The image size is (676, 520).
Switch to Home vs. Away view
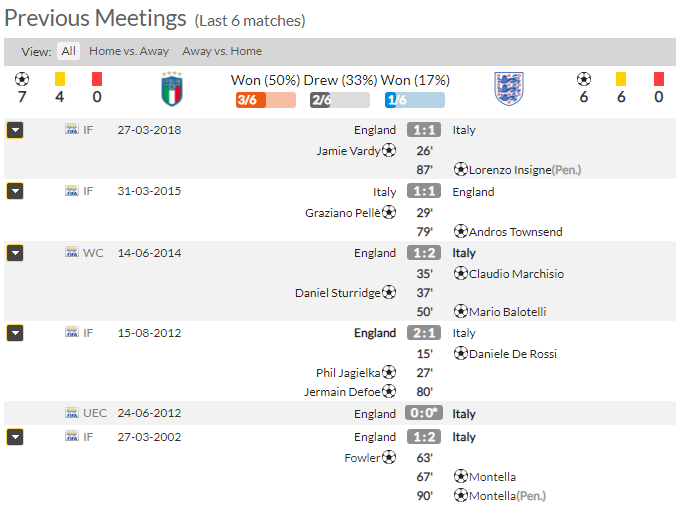(x=129, y=51)
